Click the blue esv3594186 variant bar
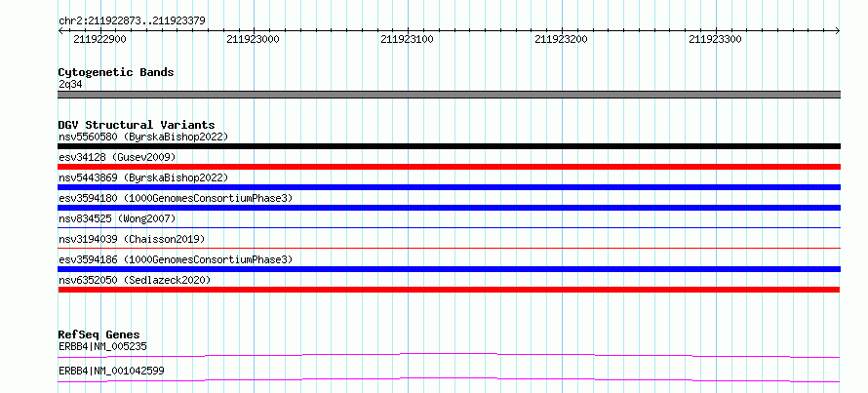This screenshot has width=868, height=393. pos(449,269)
